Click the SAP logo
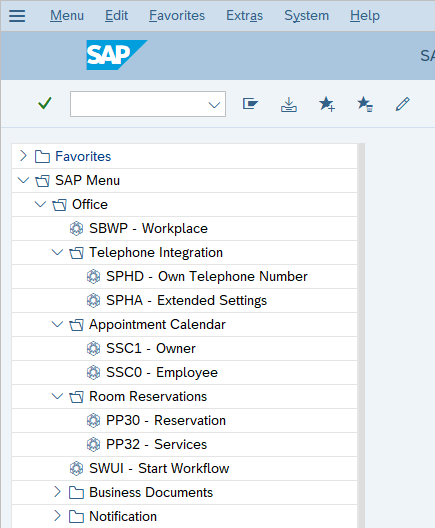435x528 pixels. pyautogui.click(x=116, y=55)
